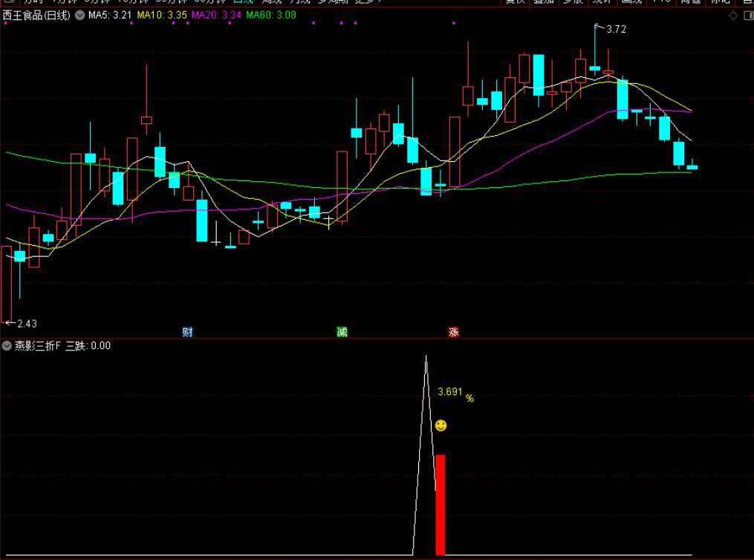Click the red signal bar in indicator panel
754x560 pixels.
click(440, 504)
